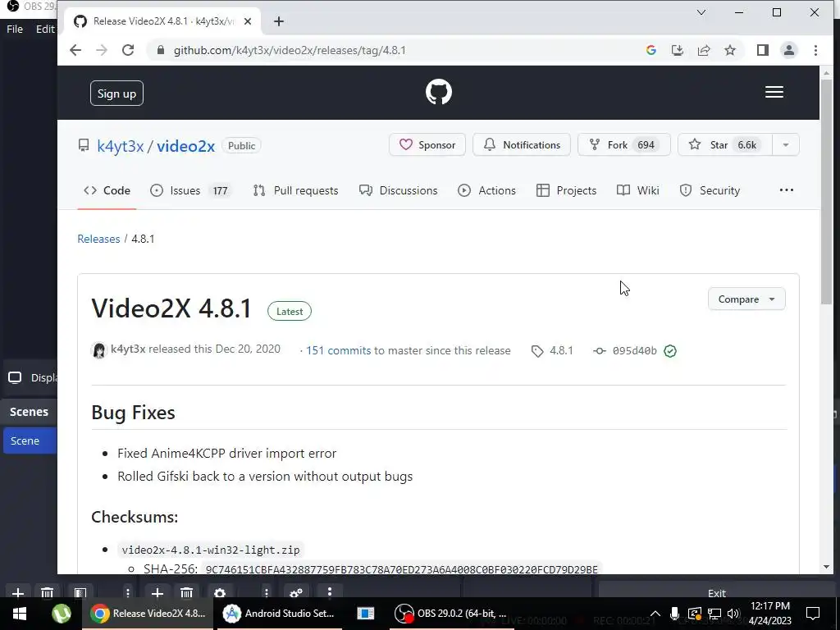840x630 pixels.
Task: Sponsor the k4yt3x project
Action: tap(427, 144)
